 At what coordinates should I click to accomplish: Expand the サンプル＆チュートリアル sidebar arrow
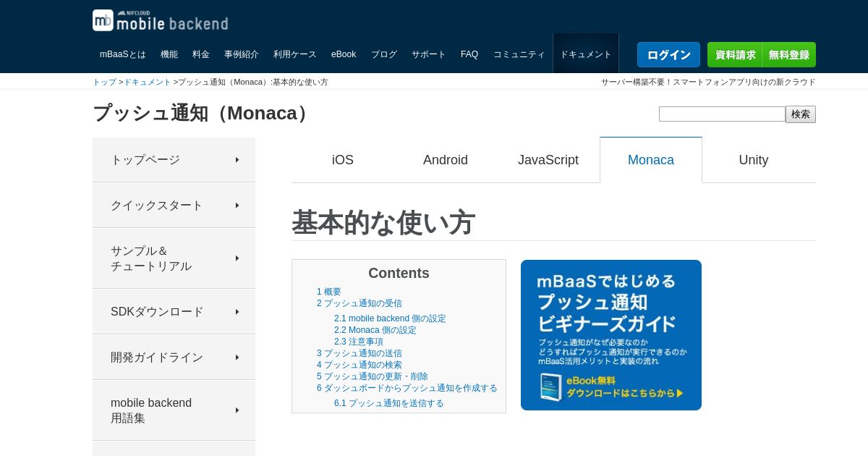point(237,258)
